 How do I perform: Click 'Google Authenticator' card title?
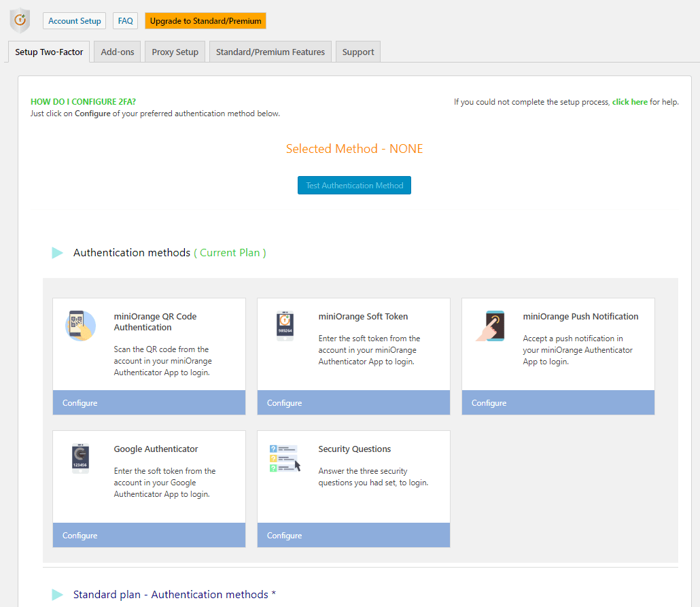click(156, 449)
